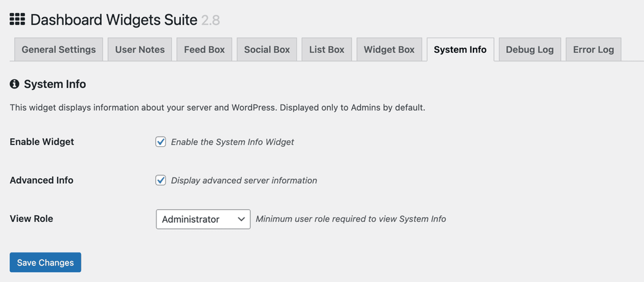Switch to the User Notes tab
Screen dimensions: 644x282
click(140, 50)
